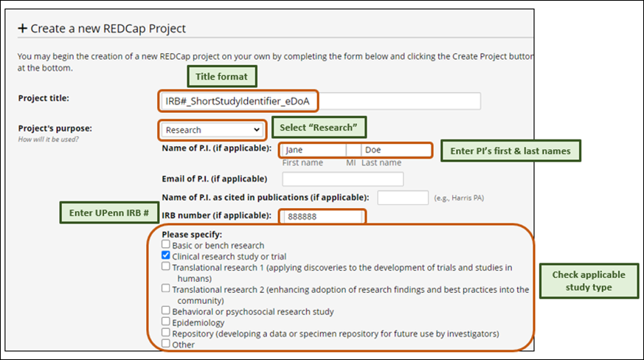Check the Other study type checkbox
Image resolution: width=644 pixels, height=360 pixels.
pyautogui.click(x=166, y=344)
